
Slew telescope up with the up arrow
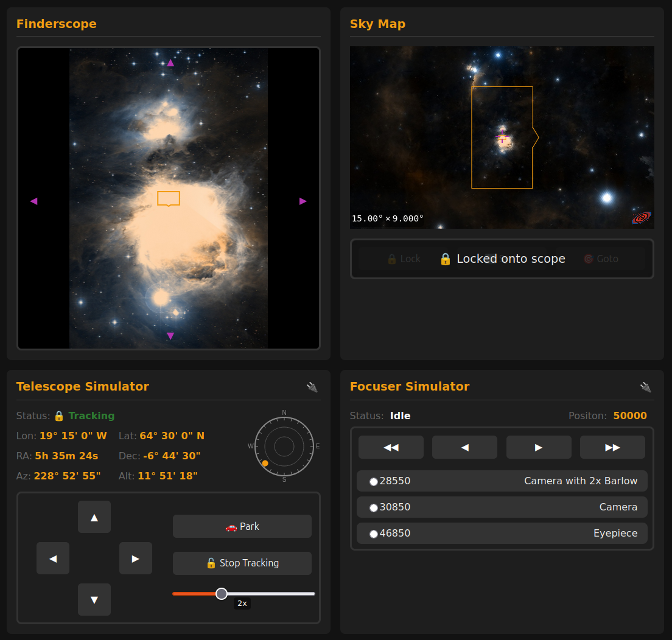[94, 517]
